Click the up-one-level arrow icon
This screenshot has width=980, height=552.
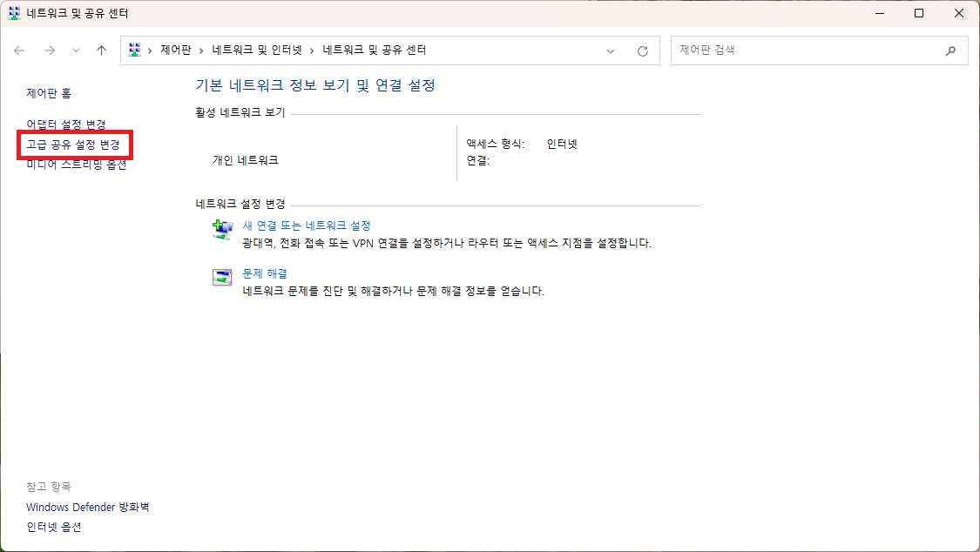click(100, 50)
